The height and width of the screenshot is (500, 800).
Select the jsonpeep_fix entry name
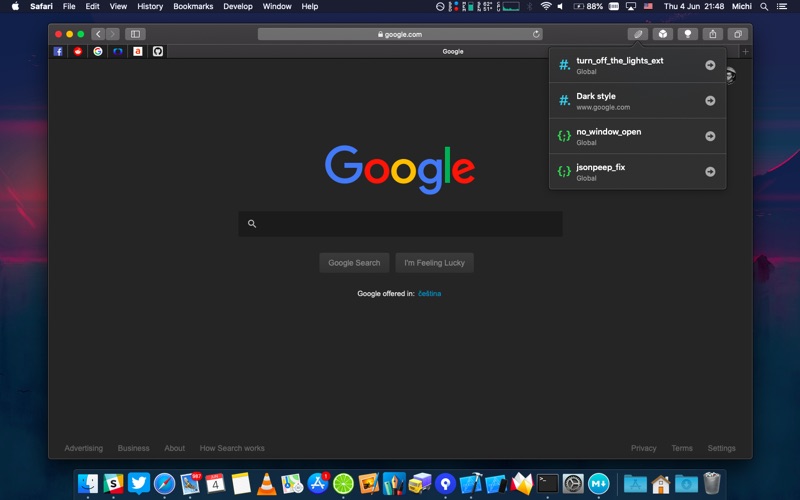click(x=601, y=167)
